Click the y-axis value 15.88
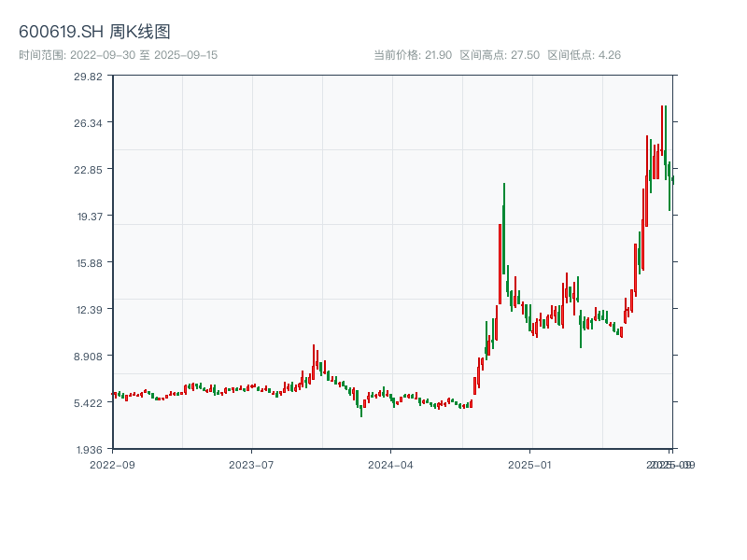747x560 pixels. (x=90, y=263)
